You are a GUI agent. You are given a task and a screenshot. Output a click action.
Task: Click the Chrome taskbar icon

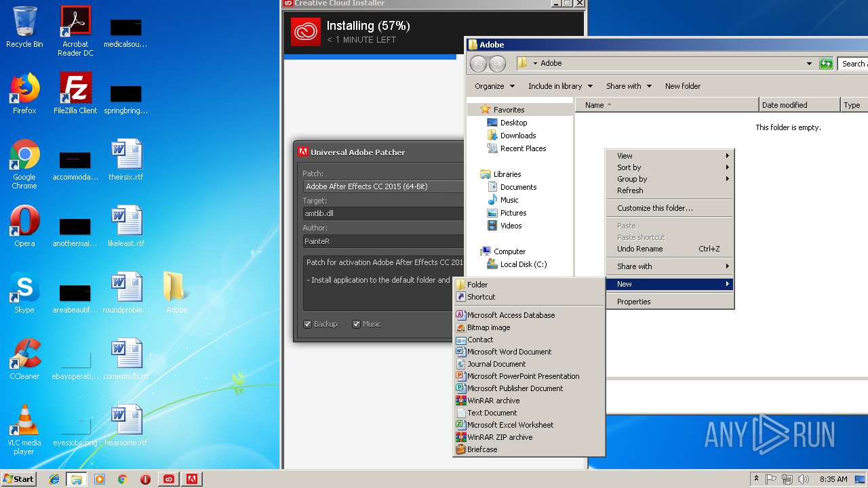point(123,479)
